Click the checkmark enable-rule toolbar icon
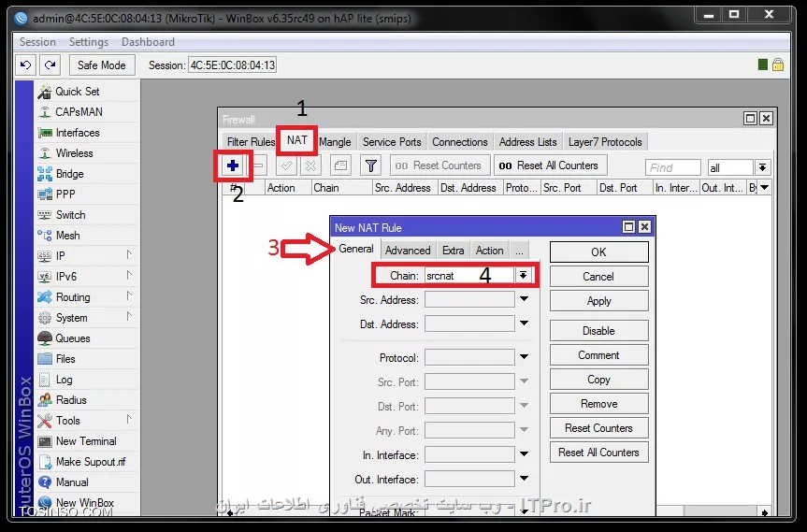The height and width of the screenshot is (532, 807). pos(286,165)
